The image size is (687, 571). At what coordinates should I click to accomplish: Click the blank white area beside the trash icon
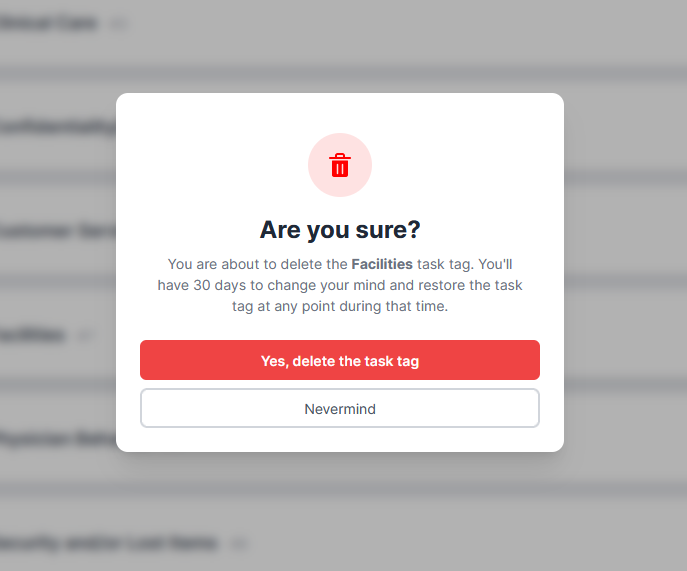click(x=460, y=160)
